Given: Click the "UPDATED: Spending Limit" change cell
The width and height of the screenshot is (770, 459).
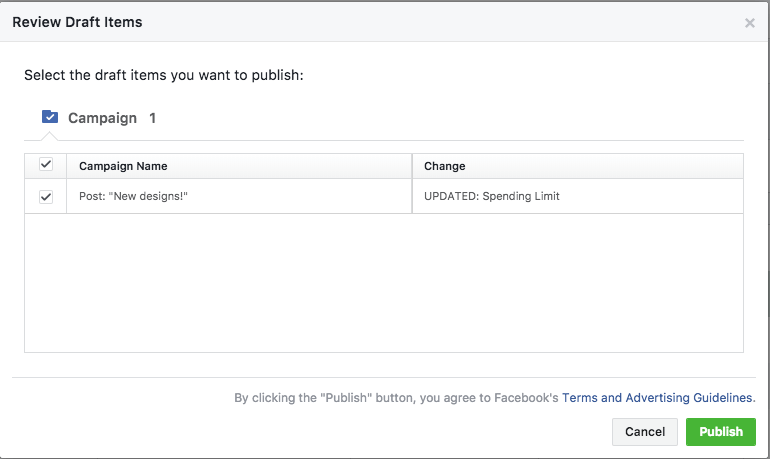Looking at the screenshot, I should pyautogui.click(x=492, y=196).
